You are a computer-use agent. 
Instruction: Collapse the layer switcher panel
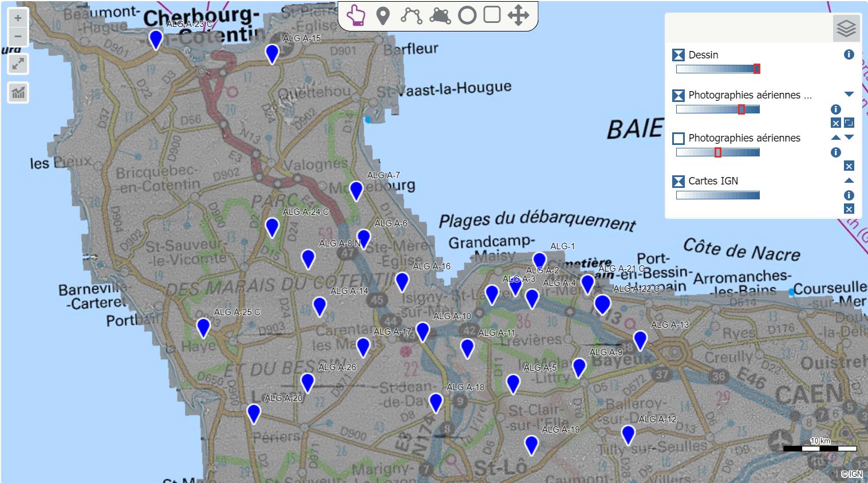pos(846,28)
